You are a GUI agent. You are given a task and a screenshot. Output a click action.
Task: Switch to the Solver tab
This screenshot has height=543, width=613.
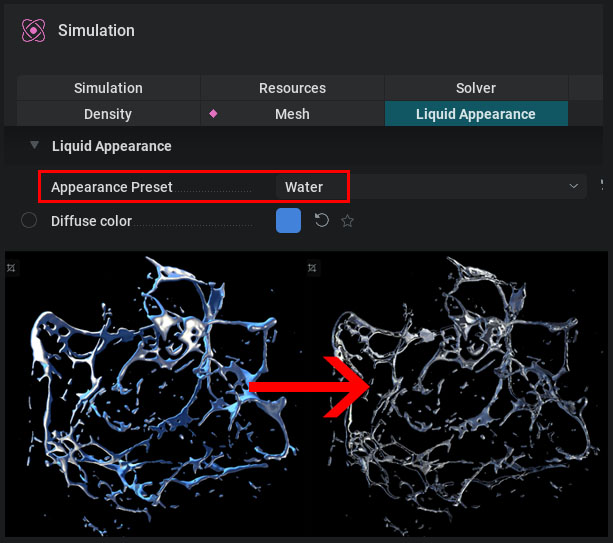[476, 88]
